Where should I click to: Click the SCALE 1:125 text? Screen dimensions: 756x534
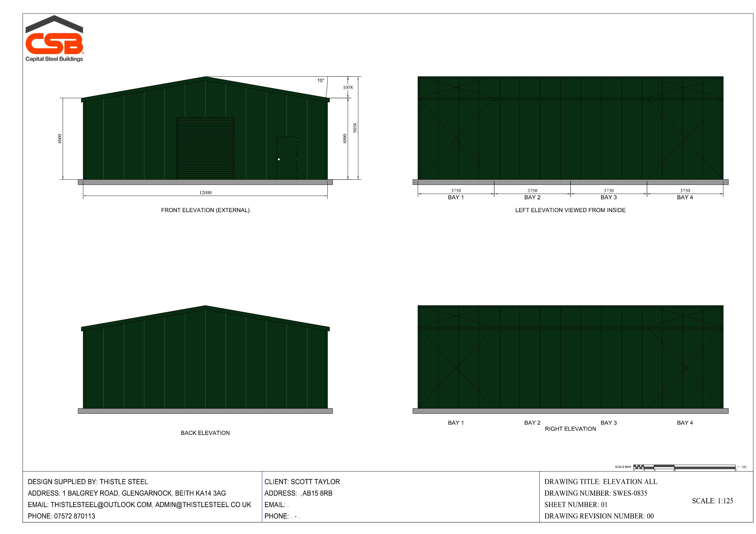(713, 501)
